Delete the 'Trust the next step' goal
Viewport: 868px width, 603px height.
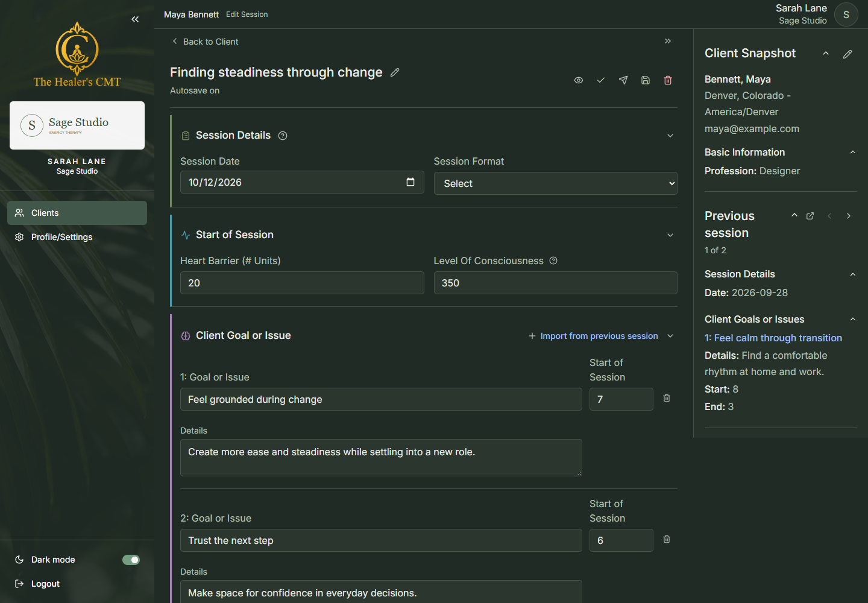coord(667,539)
